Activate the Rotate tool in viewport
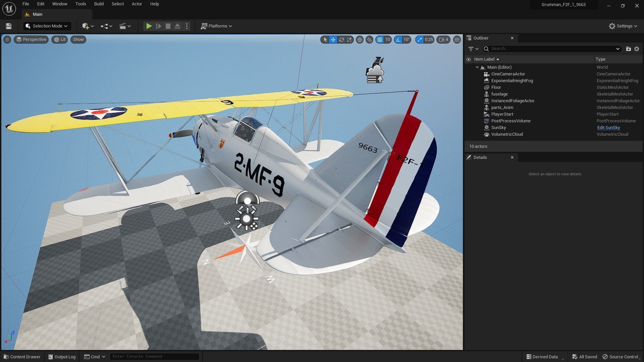Screen dimensions: 644x362 tap(341, 40)
